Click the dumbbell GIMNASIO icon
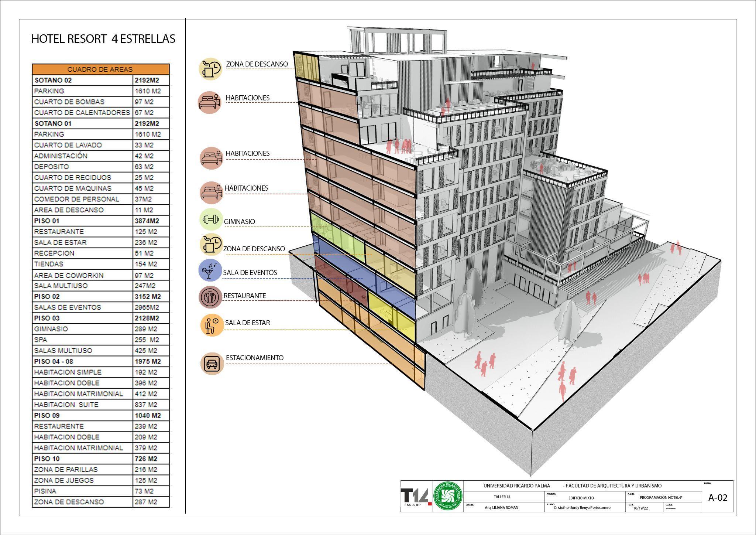 [x=211, y=219]
